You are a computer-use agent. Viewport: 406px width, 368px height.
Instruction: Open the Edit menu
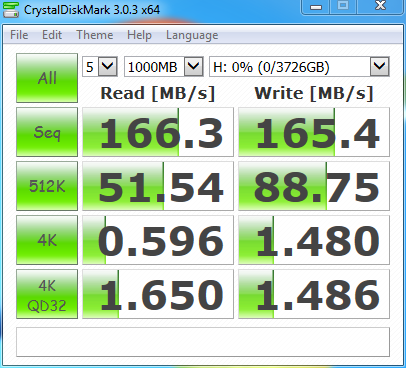tap(52, 35)
